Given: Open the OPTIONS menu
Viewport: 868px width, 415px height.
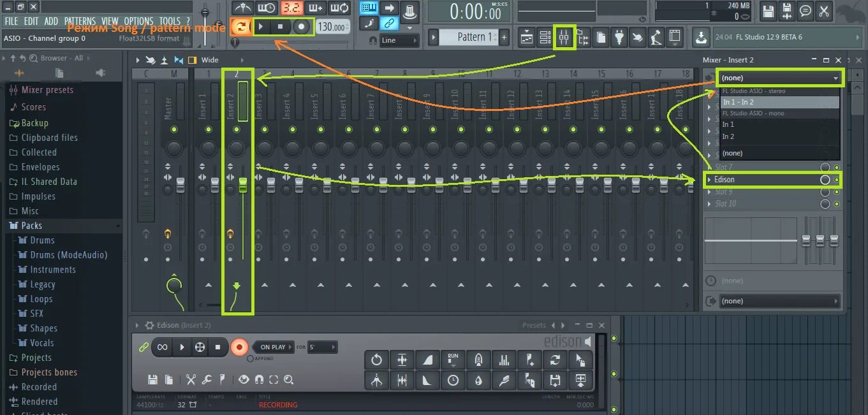Looking at the screenshot, I should click(138, 21).
